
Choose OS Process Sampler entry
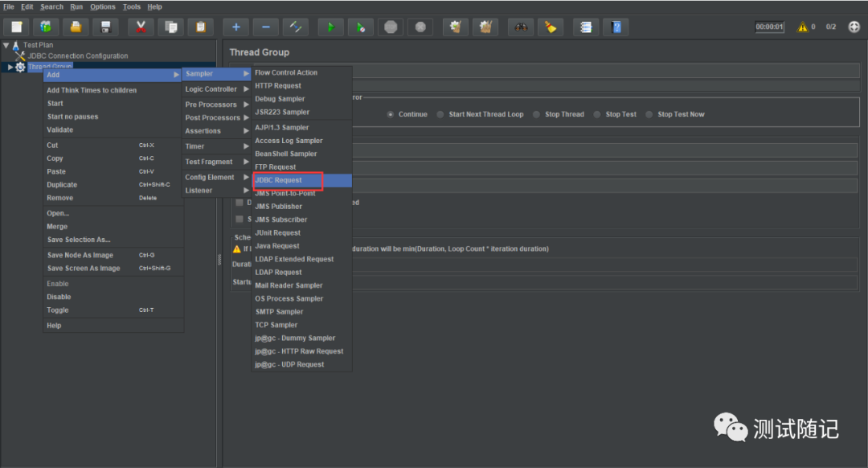(301, 298)
